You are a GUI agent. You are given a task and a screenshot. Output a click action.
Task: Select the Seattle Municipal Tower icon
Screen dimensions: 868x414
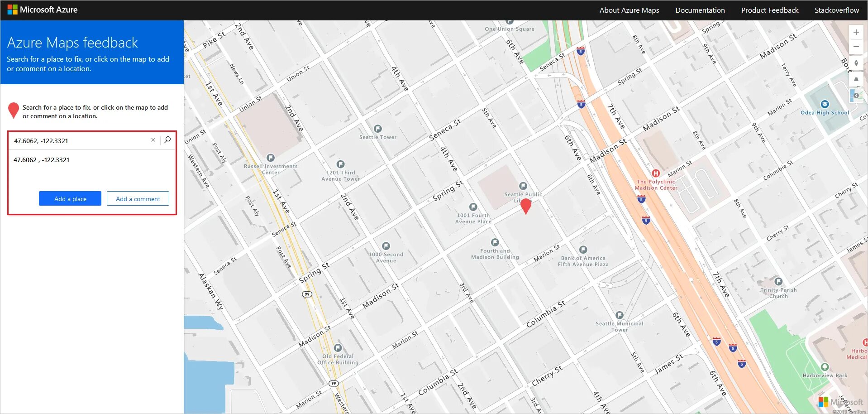[x=620, y=315]
